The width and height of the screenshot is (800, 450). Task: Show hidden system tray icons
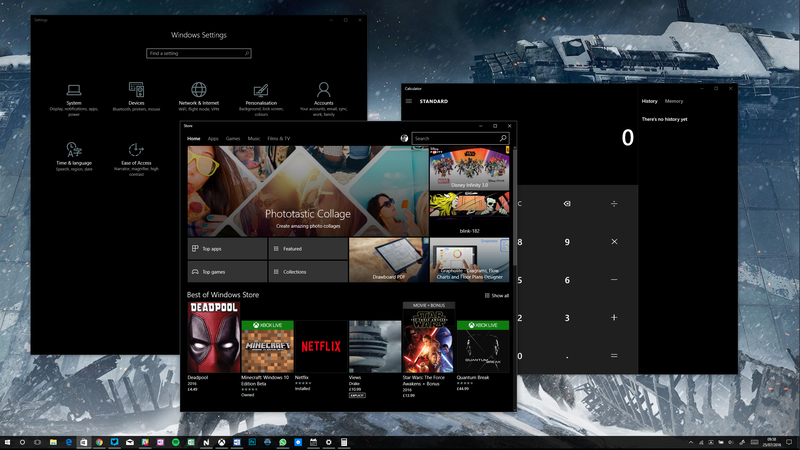pos(691,442)
